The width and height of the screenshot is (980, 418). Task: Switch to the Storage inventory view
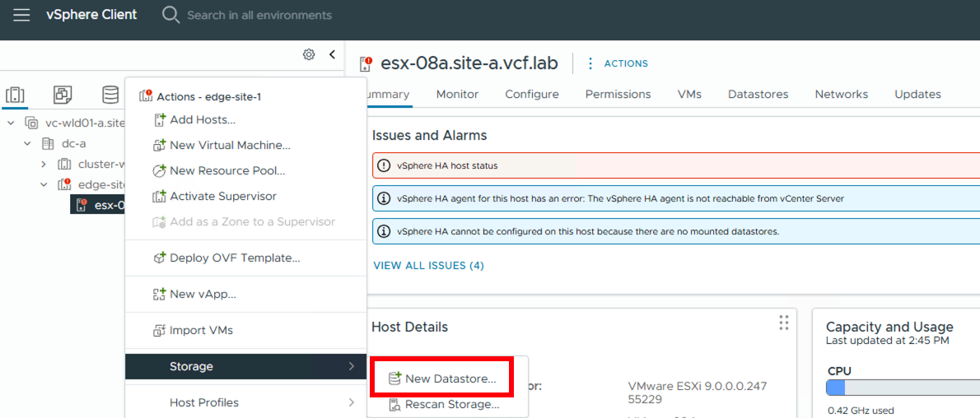pos(110,95)
